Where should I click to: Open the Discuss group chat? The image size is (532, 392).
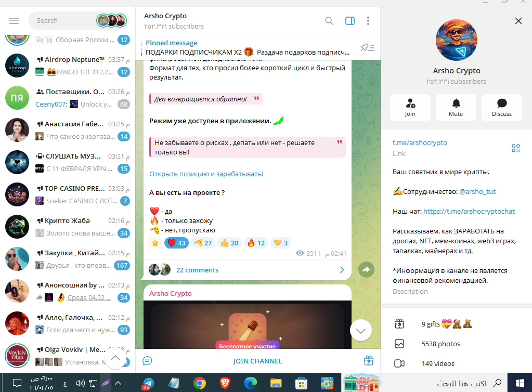point(502,108)
